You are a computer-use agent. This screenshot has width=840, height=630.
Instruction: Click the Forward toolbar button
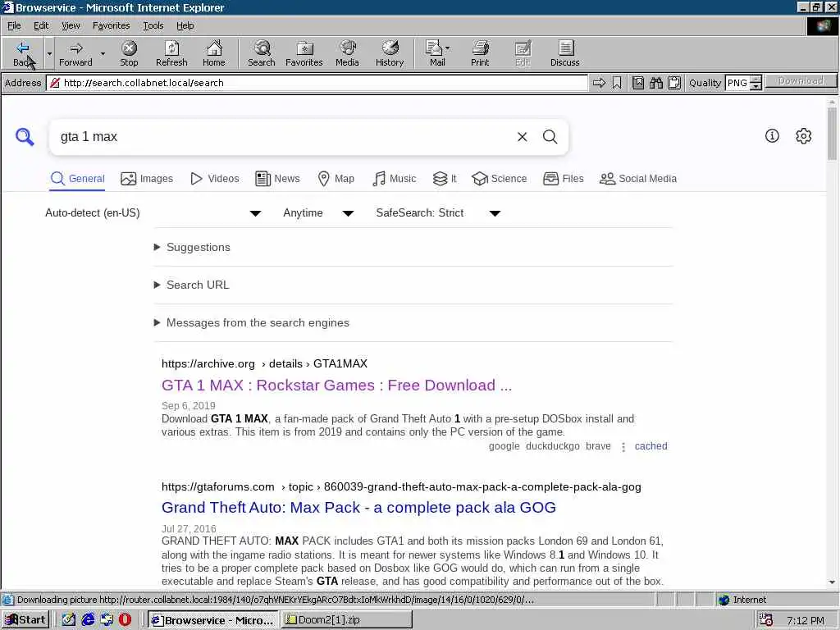[75, 53]
